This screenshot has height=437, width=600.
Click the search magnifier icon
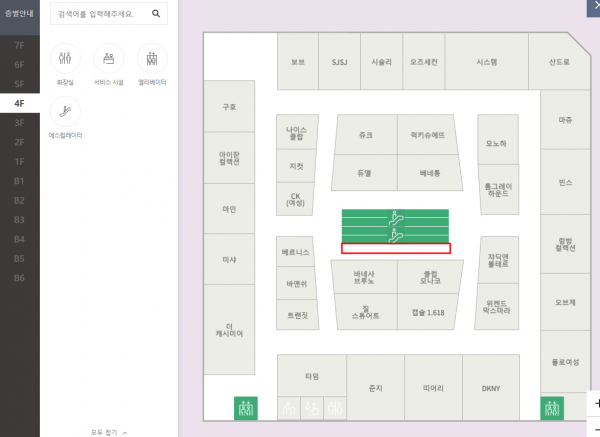tap(156, 13)
